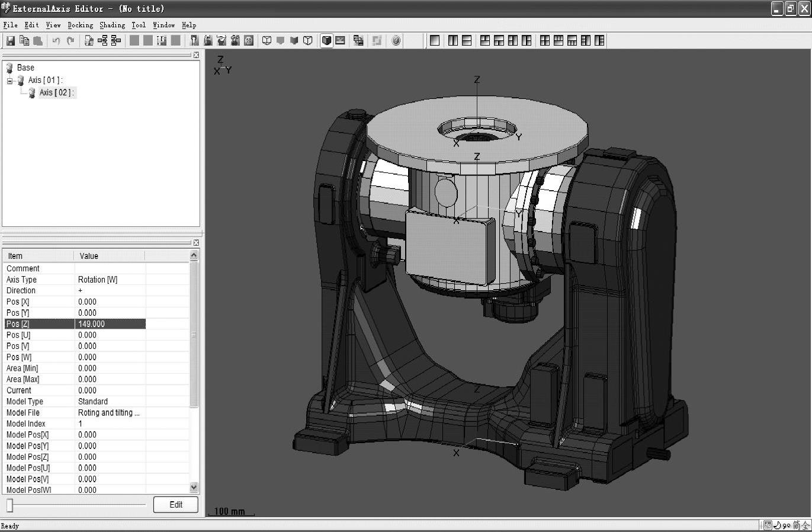812x532 pixels.
Task: Click the Save icon in toolbar
Action: [x=11, y=41]
